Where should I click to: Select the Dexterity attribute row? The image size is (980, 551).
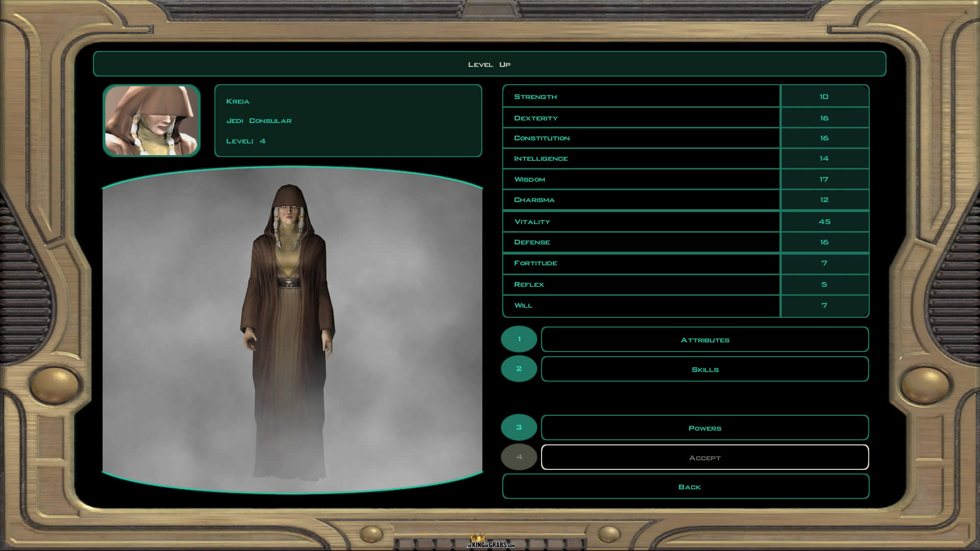(641, 118)
